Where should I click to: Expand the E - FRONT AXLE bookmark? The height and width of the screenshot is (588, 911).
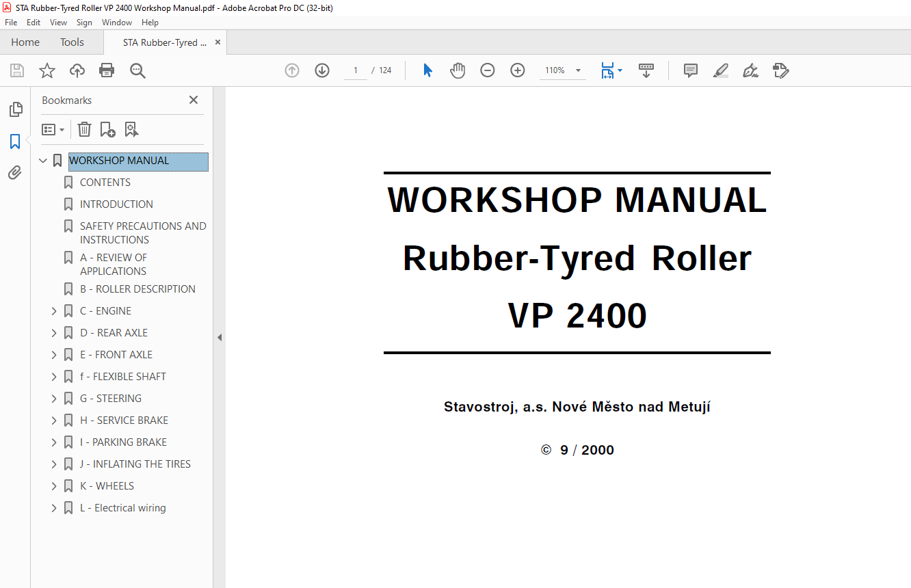coord(54,355)
